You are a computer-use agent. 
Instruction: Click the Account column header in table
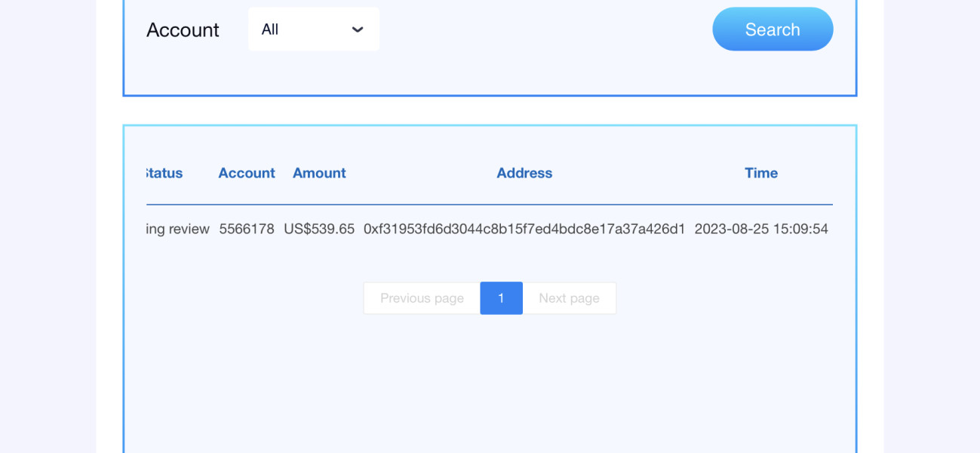point(247,173)
